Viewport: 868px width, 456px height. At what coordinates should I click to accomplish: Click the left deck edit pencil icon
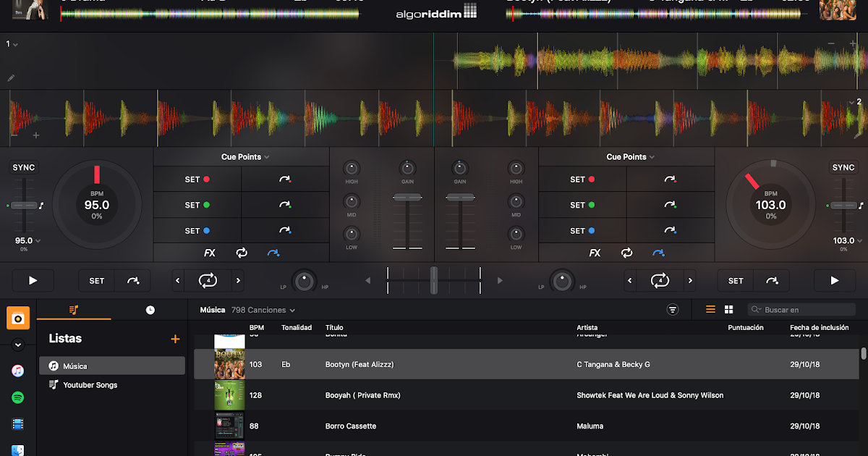point(11,77)
